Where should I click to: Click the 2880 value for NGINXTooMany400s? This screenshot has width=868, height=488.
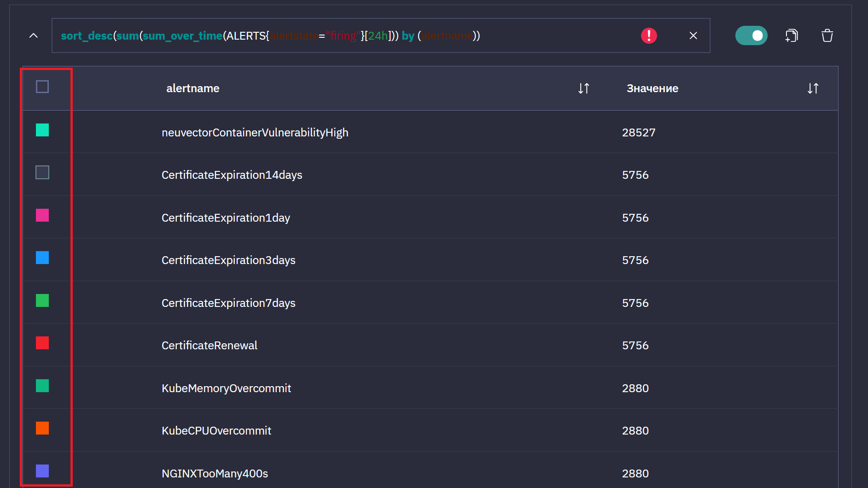635,474
